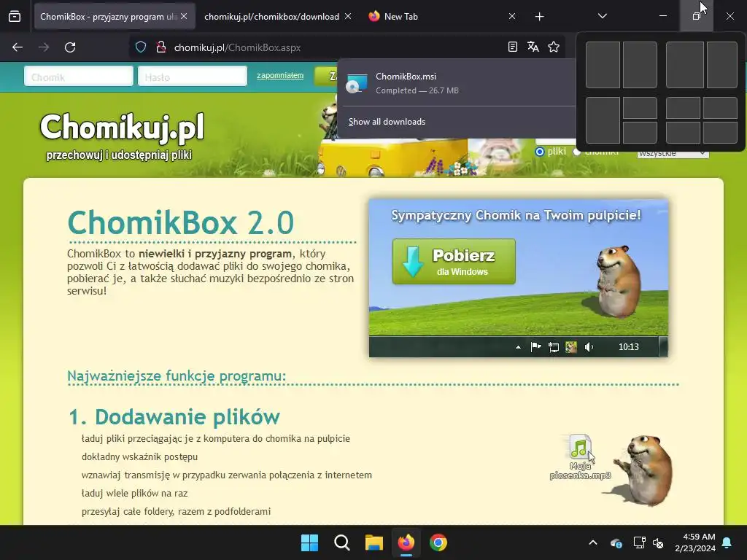Click the Moja piosenka.mp3 file illustration
The image size is (747, 560).
click(x=580, y=457)
